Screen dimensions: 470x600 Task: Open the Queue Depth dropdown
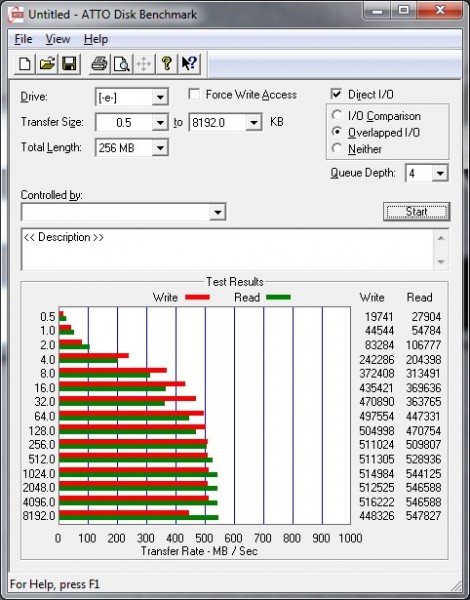pyautogui.click(x=440, y=174)
